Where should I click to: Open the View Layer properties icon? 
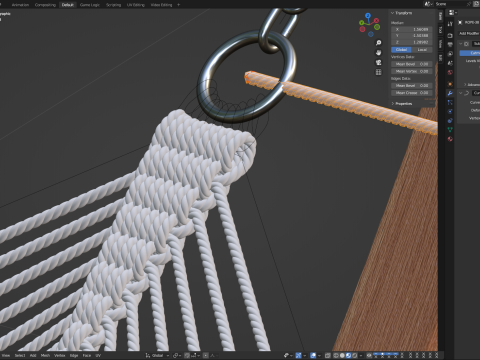click(450, 54)
